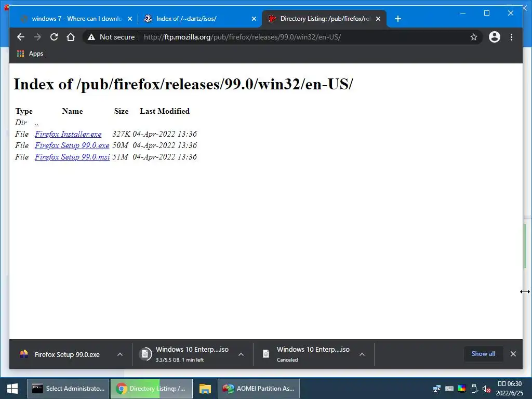
Task: Maximize the Chrome window
Action: pyautogui.click(x=486, y=13)
